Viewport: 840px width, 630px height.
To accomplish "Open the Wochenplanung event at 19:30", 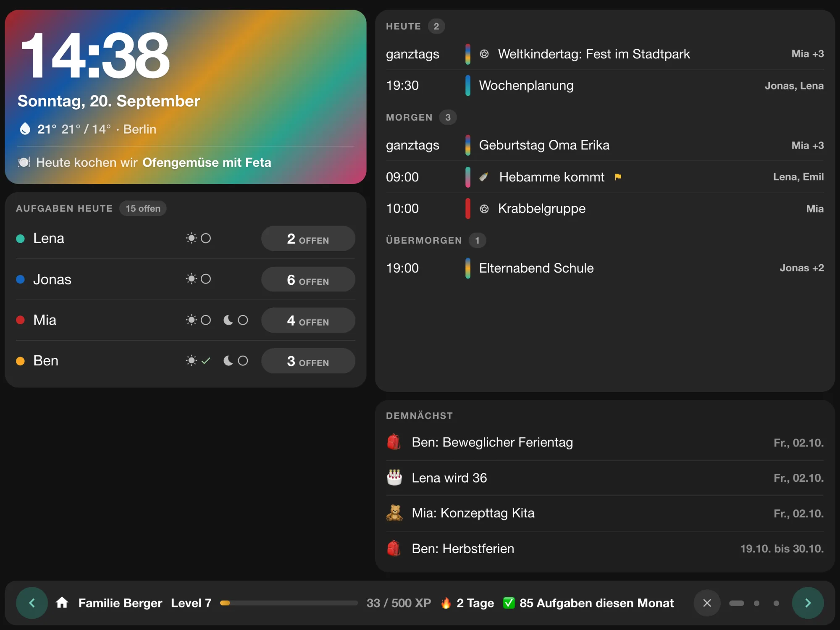I will pos(605,86).
